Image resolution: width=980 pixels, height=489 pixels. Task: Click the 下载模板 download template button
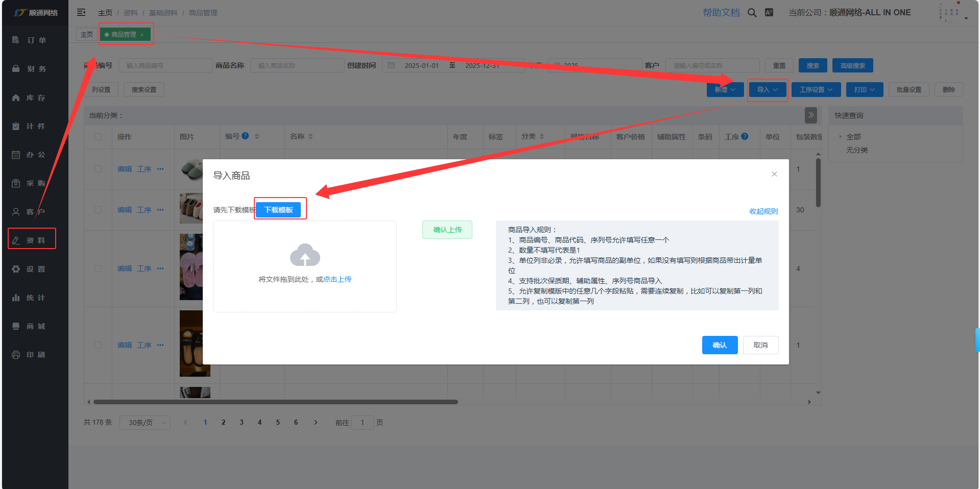point(278,210)
